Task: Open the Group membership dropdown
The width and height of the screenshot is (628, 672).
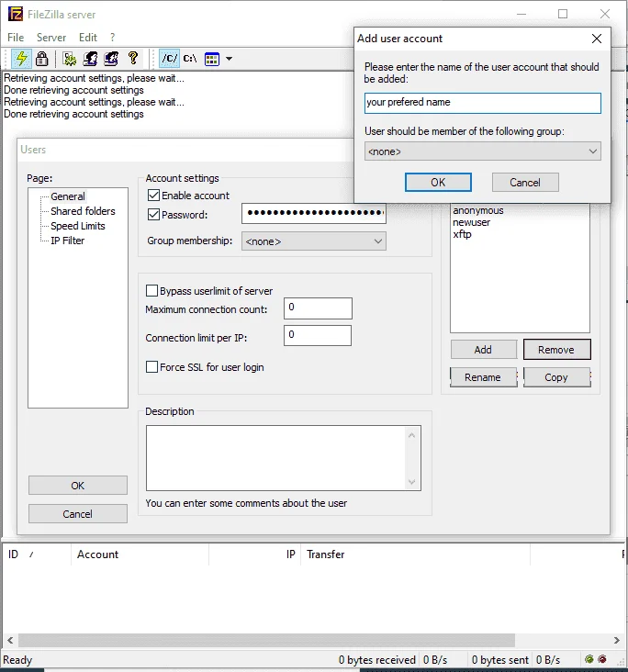Action: click(x=314, y=241)
